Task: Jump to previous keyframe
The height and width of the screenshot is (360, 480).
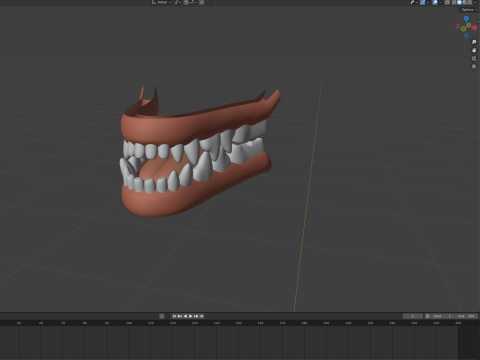Action: pos(180,316)
